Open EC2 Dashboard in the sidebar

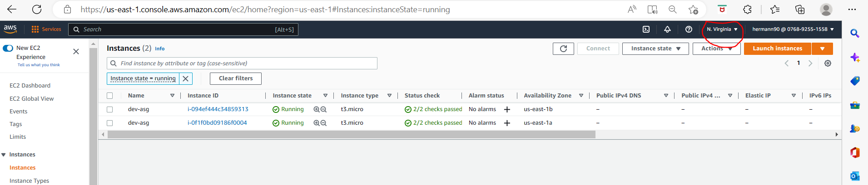point(30,85)
